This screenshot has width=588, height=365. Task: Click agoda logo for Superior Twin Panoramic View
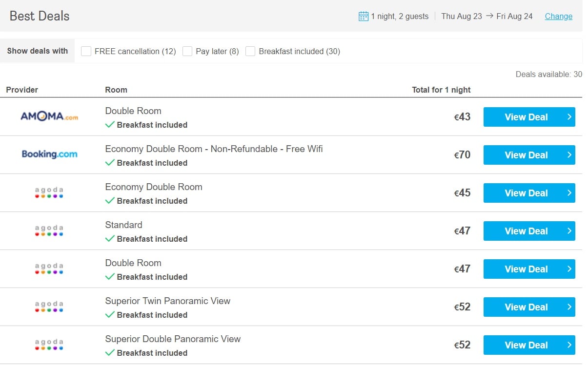(49, 307)
